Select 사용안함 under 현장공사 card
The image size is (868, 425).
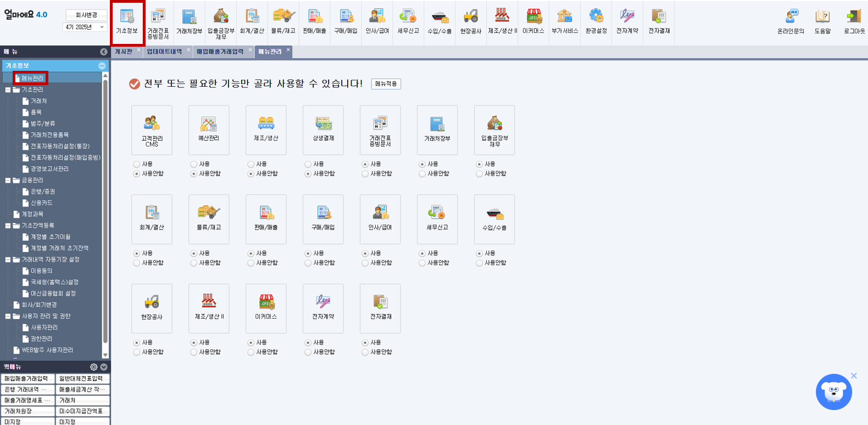pyautogui.click(x=137, y=352)
